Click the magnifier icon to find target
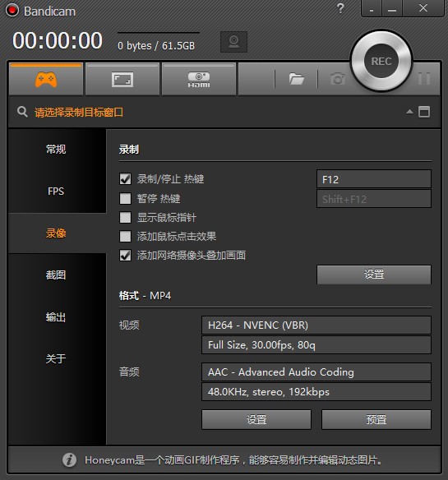The width and height of the screenshot is (448, 480). (22, 112)
